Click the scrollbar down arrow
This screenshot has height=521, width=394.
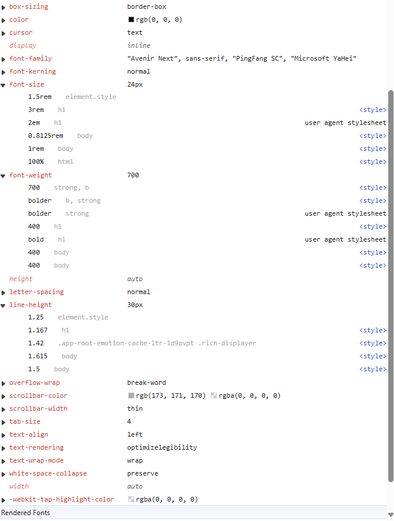click(391, 515)
